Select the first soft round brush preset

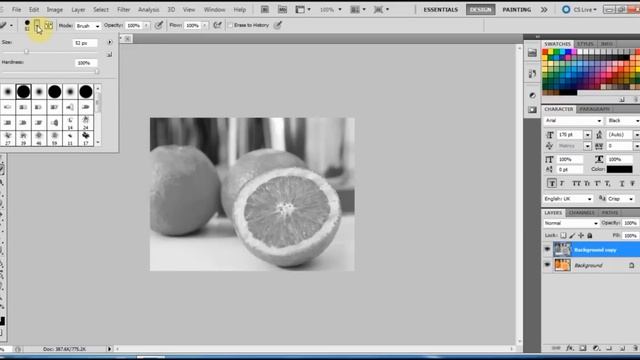tap(8, 91)
